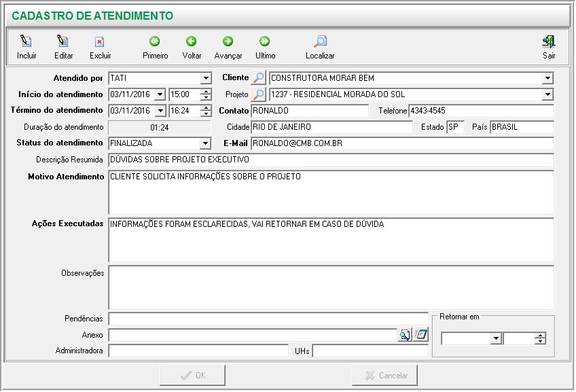
Task: Increase Término do atendimento time spinner
Action: coord(206,108)
